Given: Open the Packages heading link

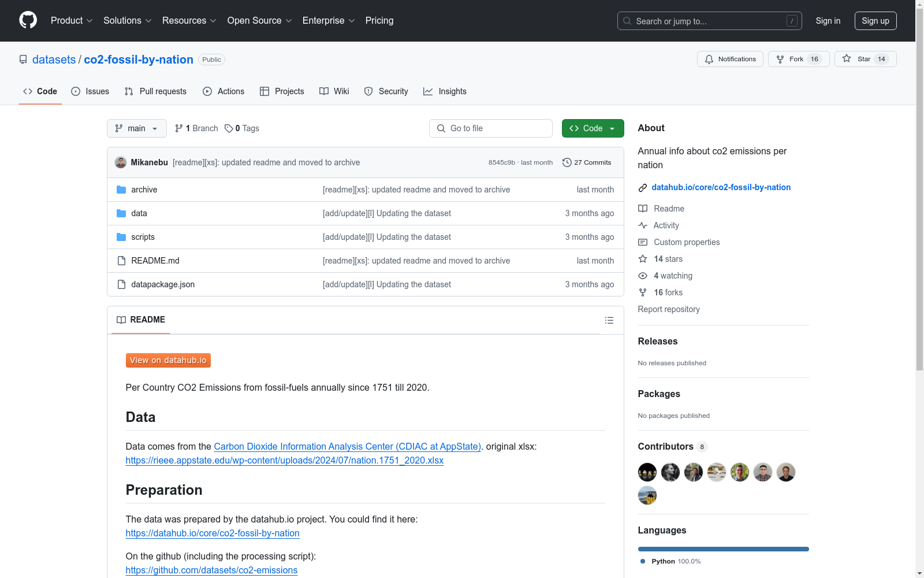Looking at the screenshot, I should click(x=659, y=394).
